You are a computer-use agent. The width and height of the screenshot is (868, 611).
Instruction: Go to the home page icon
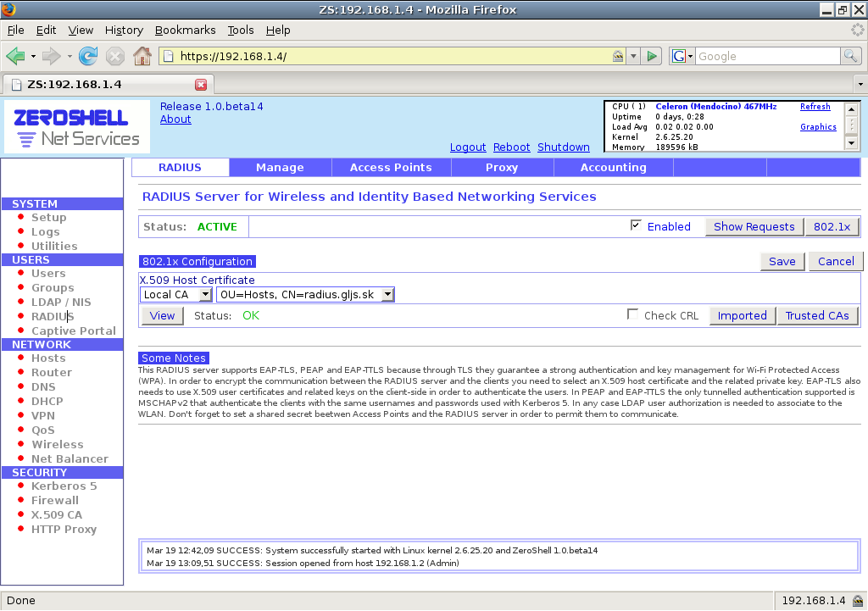(x=142, y=56)
